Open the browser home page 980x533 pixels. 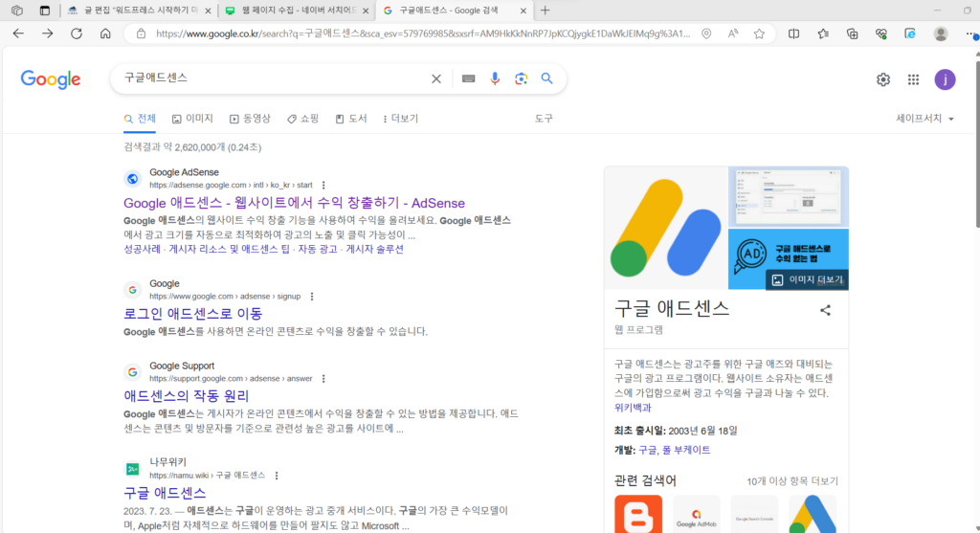click(105, 33)
